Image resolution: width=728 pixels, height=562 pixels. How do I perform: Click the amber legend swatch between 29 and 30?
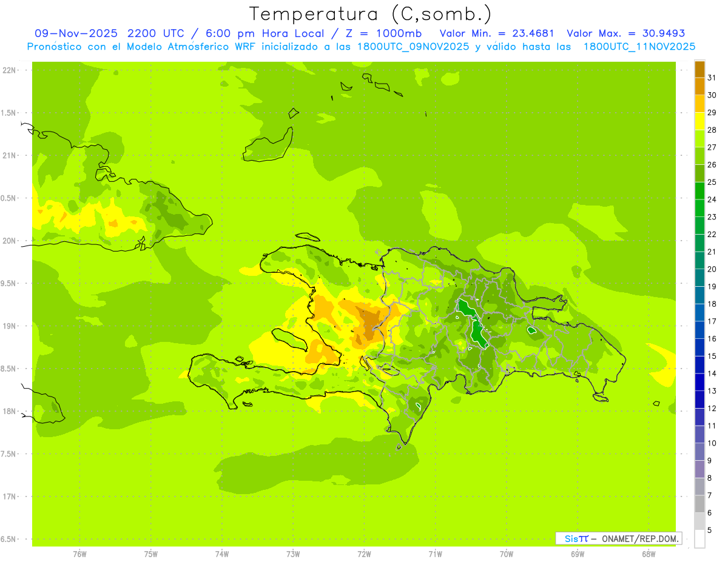699,104
